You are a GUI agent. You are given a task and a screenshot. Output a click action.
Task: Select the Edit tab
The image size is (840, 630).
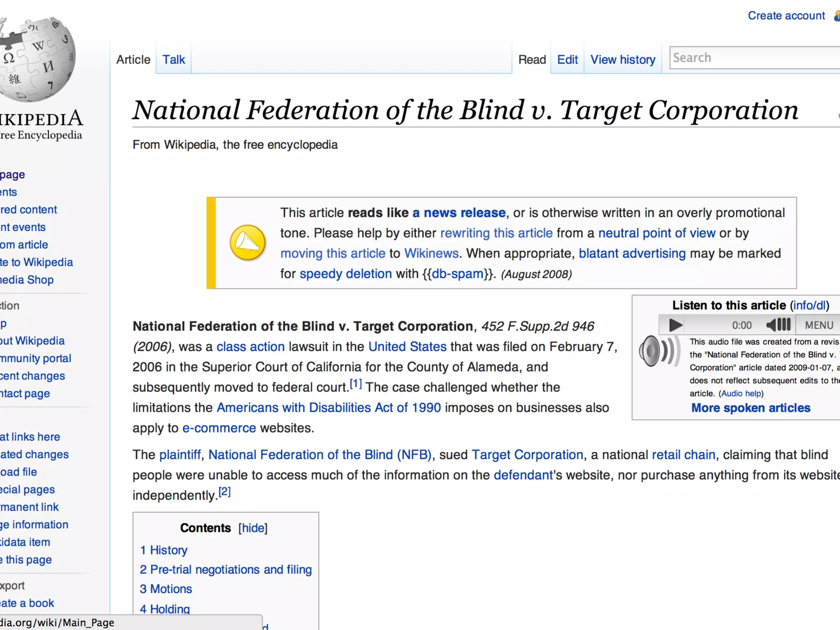point(567,60)
